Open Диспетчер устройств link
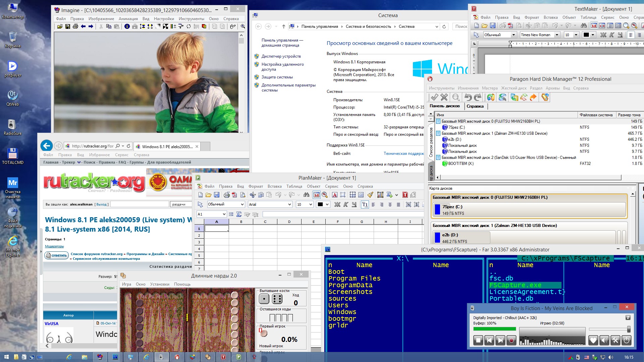 pyautogui.click(x=281, y=56)
